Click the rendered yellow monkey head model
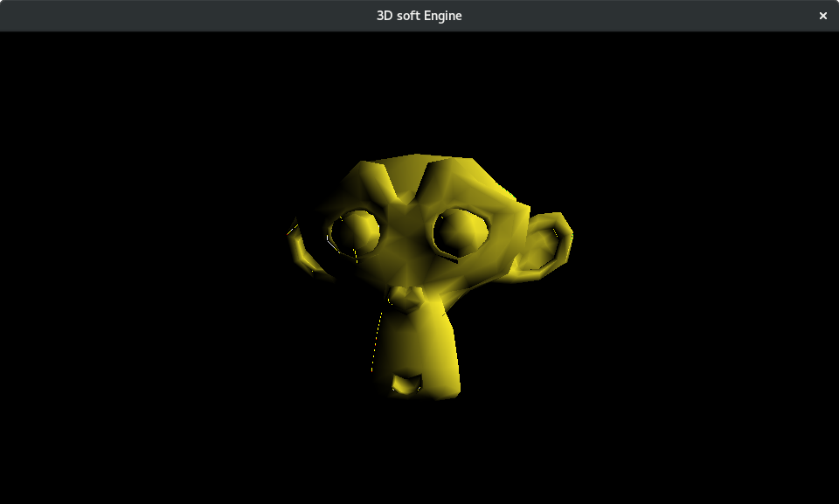This screenshot has width=839, height=504. click(430, 277)
